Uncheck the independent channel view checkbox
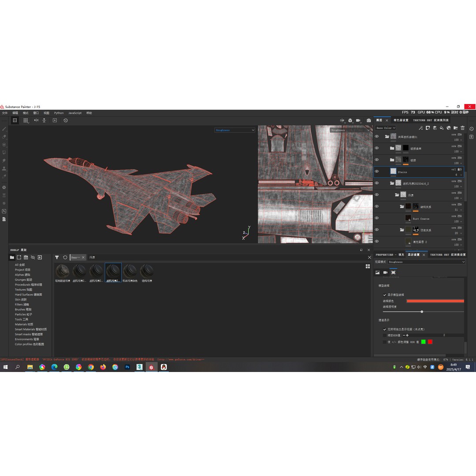Viewport: 476px width, 476px height. (385, 329)
